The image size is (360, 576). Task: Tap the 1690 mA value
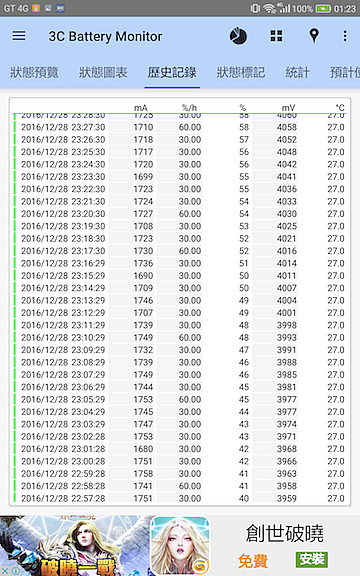point(143,276)
